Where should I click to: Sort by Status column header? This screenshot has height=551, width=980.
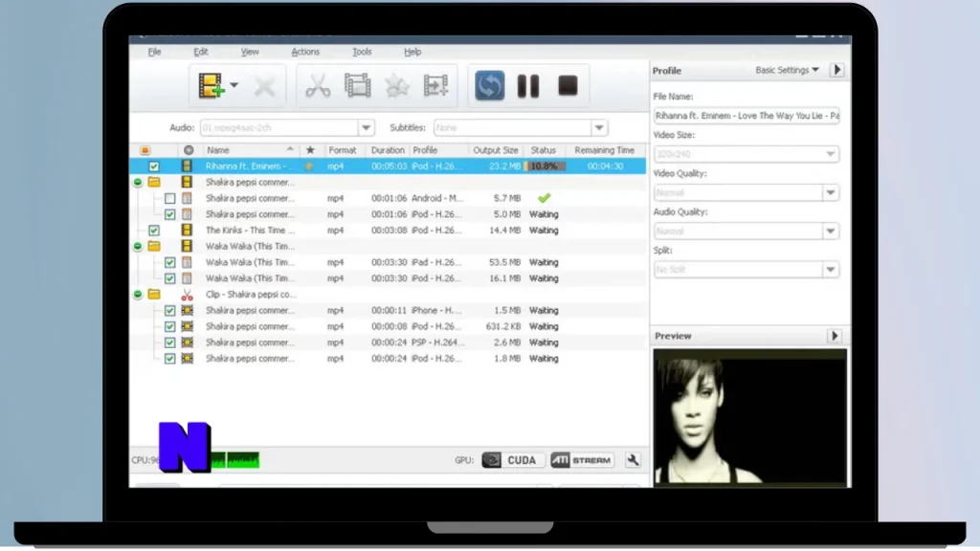click(x=544, y=150)
